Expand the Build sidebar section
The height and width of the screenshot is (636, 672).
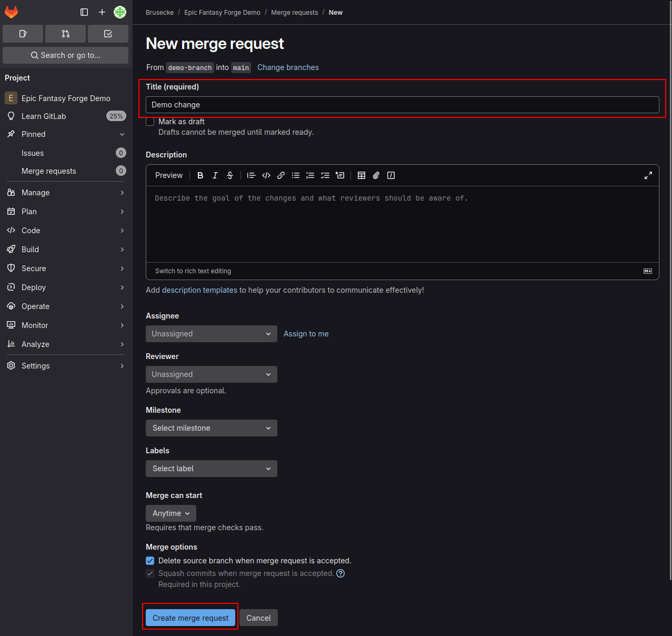pos(66,250)
